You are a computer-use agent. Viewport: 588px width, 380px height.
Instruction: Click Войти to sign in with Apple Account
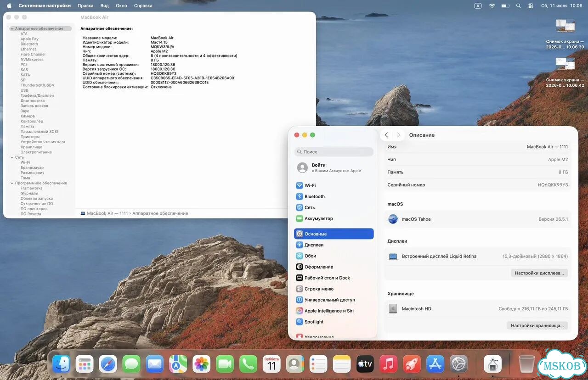[334, 168]
